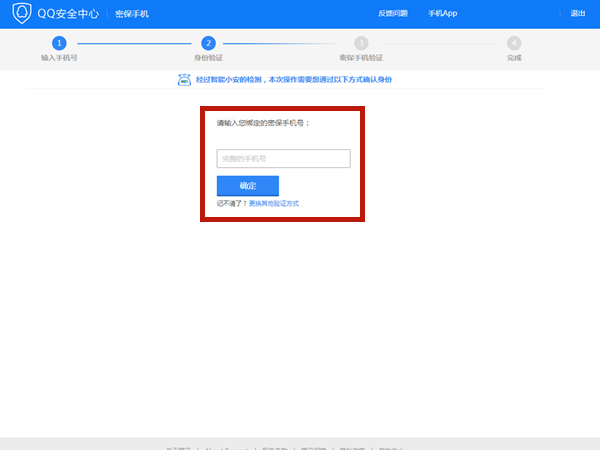Focus the 完整的手机号 input field
The height and width of the screenshot is (450, 600).
click(x=283, y=158)
